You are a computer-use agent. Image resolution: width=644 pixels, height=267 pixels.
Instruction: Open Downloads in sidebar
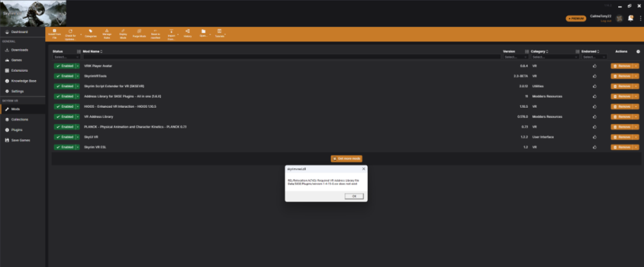(23, 50)
